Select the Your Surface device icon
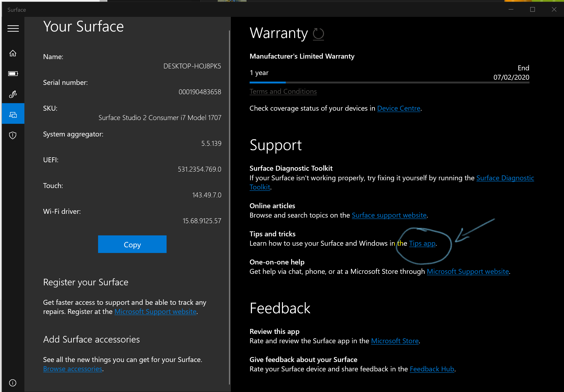Screen dimensions: 564x392 click(x=13, y=115)
